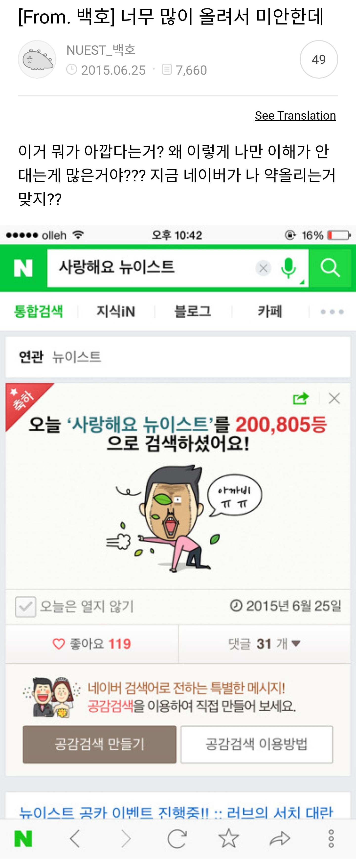This screenshot has width=356, height=868.
Task: Tap the 공감검색 이용방법 button
Action: click(257, 744)
